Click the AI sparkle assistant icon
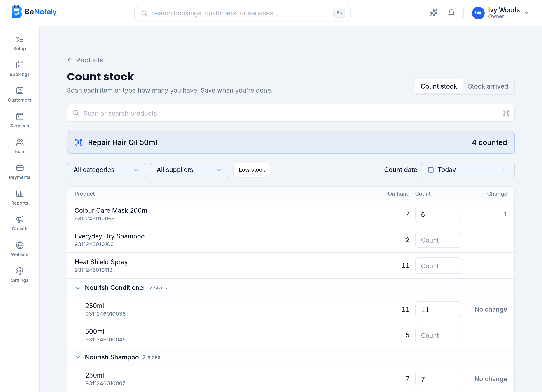 pyautogui.click(x=434, y=13)
